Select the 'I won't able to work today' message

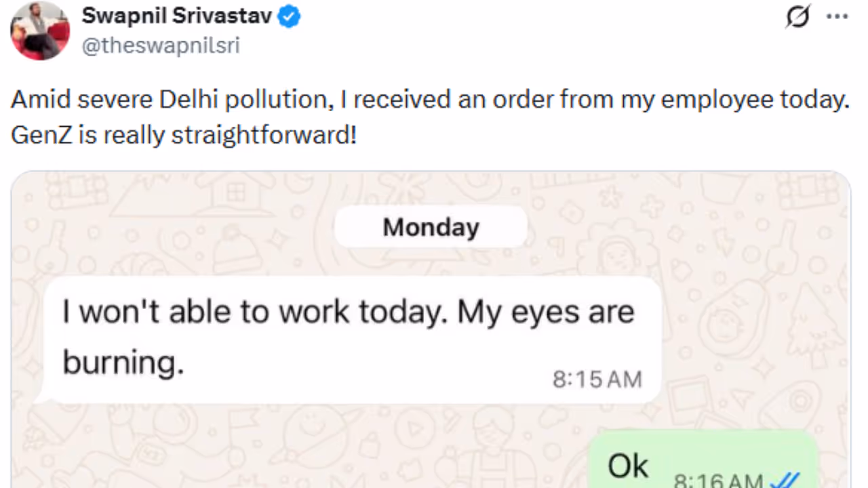348,312
